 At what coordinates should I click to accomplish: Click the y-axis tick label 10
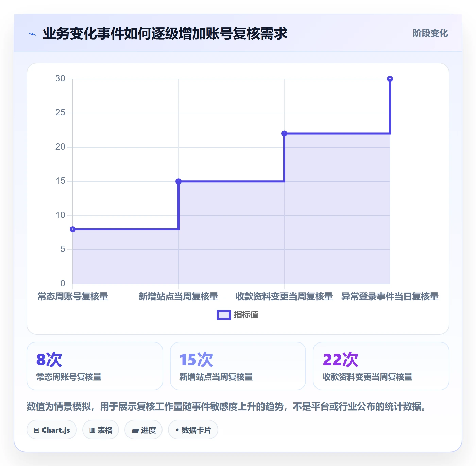point(60,215)
